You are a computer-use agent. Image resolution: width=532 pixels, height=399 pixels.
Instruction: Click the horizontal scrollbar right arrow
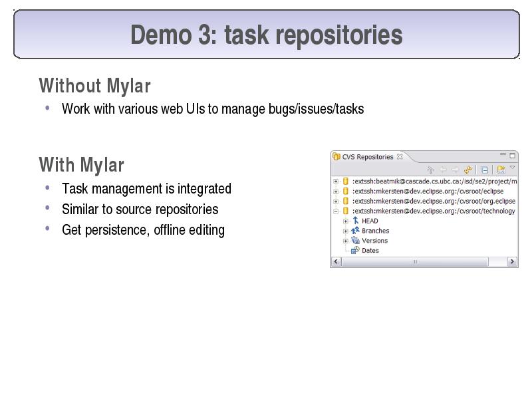512,261
